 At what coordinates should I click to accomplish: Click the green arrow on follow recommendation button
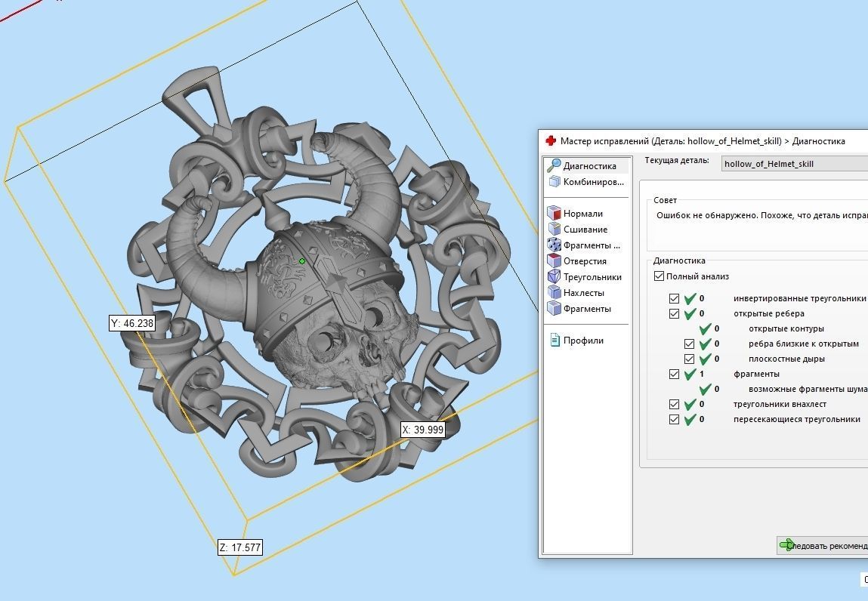coord(786,545)
